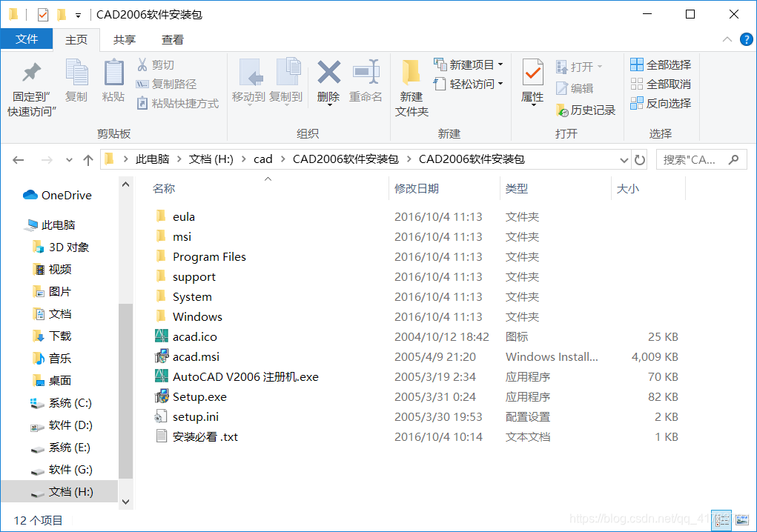Select the support folder

(186, 277)
